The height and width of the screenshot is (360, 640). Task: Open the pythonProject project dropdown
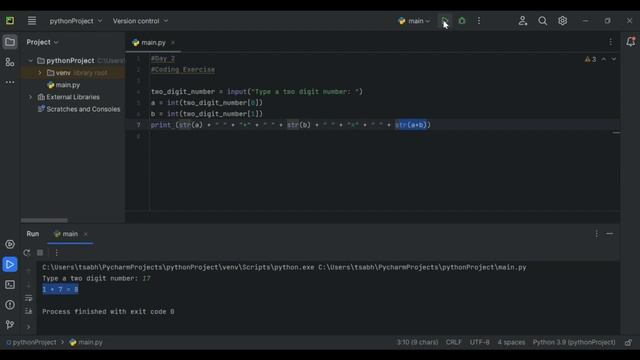(76, 21)
